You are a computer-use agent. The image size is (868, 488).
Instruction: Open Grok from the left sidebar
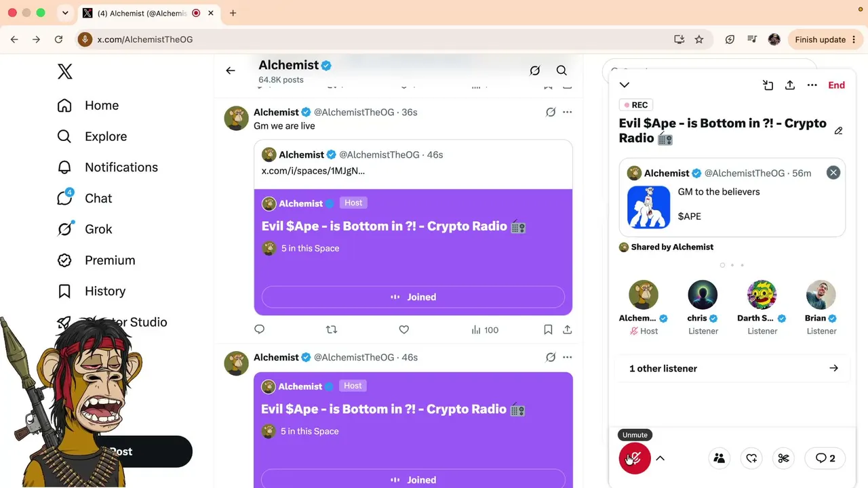point(85,229)
